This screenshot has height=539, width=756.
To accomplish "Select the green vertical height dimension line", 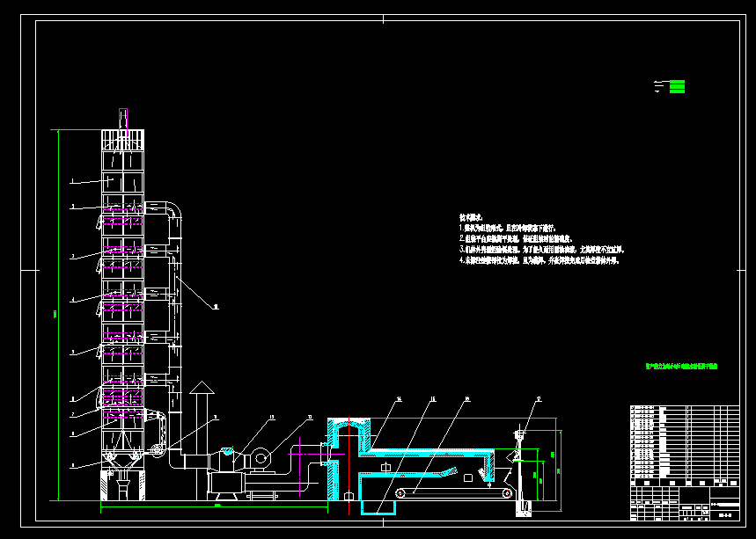I will point(57,312).
